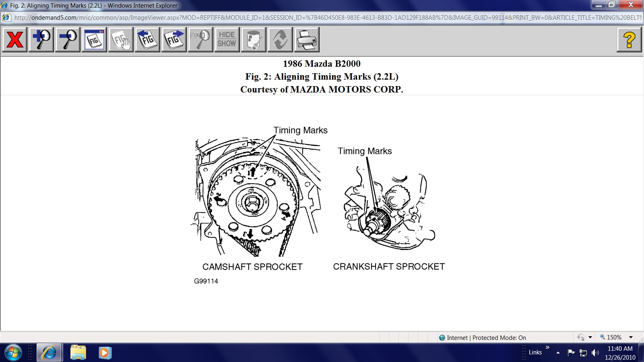Show hidden system tray icons
Image resolution: width=644 pixels, height=362 pixels.
pyautogui.click(x=558, y=353)
